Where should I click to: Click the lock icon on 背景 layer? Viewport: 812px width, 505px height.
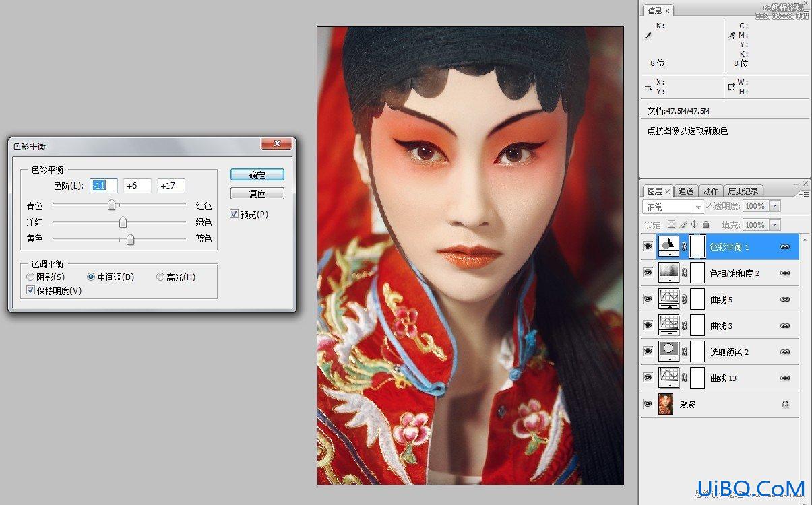tap(785, 404)
